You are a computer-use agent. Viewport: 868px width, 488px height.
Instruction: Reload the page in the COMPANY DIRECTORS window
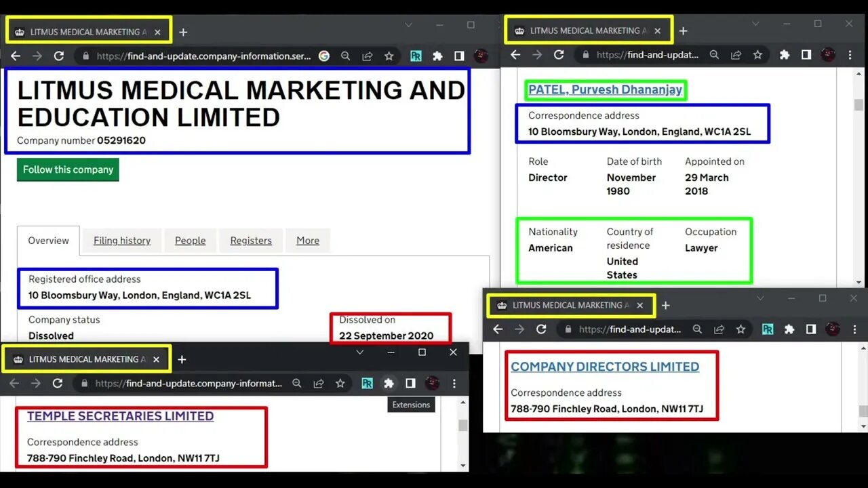pyautogui.click(x=541, y=329)
